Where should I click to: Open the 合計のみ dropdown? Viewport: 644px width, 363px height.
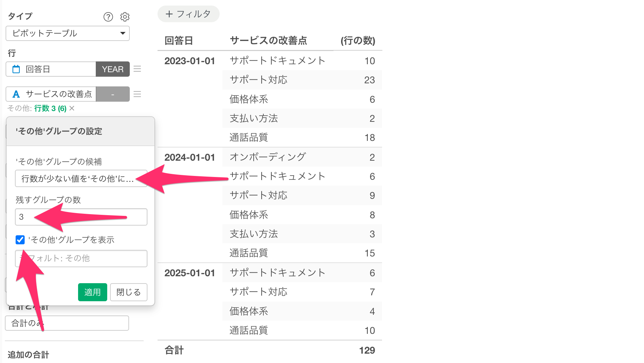pos(67,323)
